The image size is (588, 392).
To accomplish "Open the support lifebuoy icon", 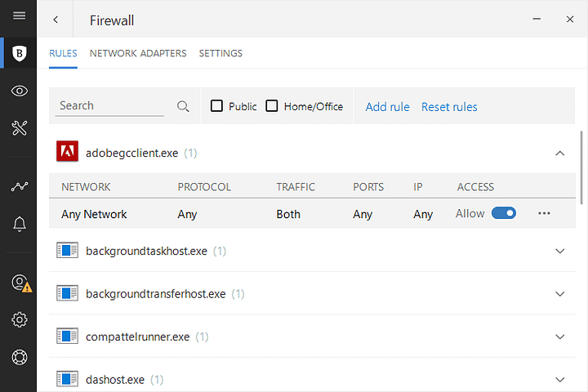I will pyautogui.click(x=19, y=357).
